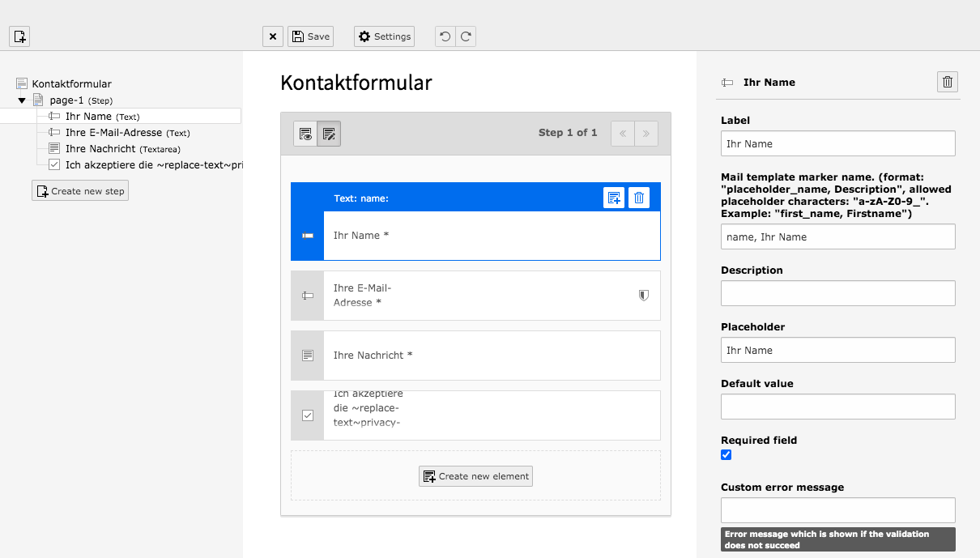Click Create new element in the stage

coord(475,475)
